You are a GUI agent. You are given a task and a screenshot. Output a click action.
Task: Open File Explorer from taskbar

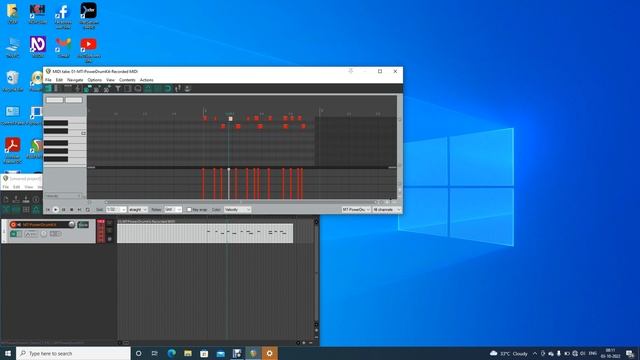tap(188, 353)
